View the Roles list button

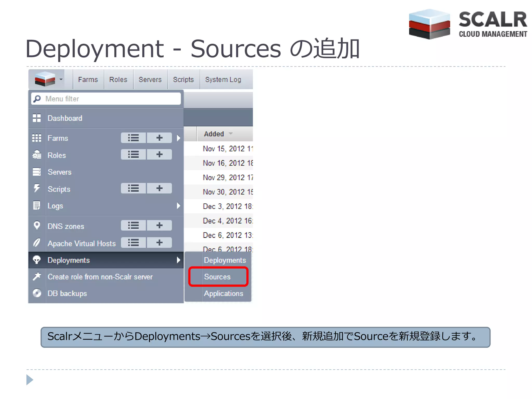[133, 155]
